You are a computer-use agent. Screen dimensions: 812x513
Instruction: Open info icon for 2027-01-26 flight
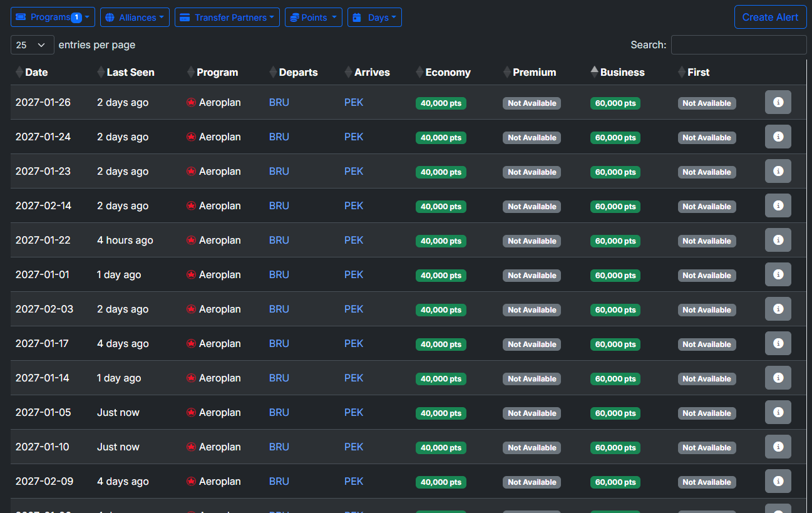coord(778,102)
